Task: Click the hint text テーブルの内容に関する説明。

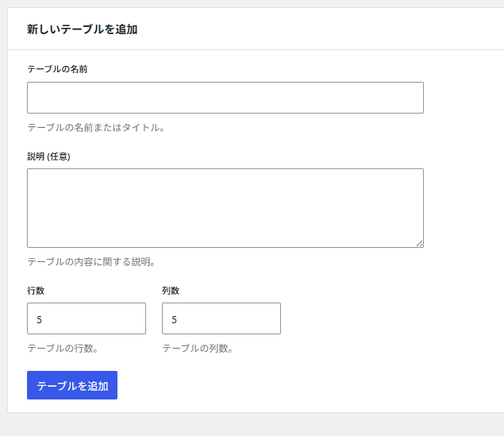Action: pyautogui.click(x=91, y=261)
